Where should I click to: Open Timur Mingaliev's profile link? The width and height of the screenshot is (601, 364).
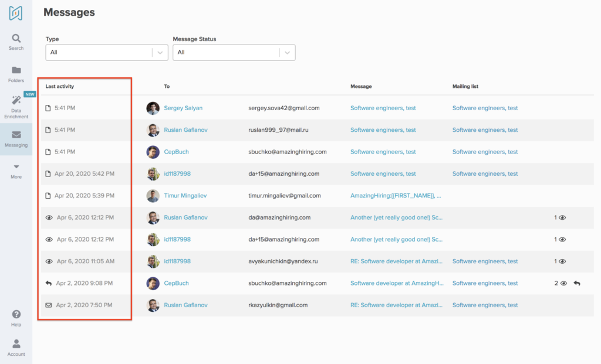[x=185, y=196]
